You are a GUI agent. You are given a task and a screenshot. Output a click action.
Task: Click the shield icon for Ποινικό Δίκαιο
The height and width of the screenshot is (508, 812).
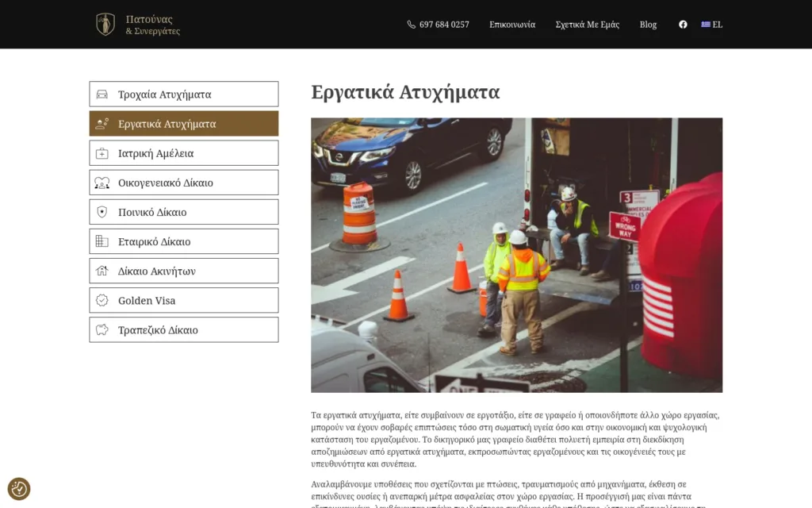coord(101,212)
